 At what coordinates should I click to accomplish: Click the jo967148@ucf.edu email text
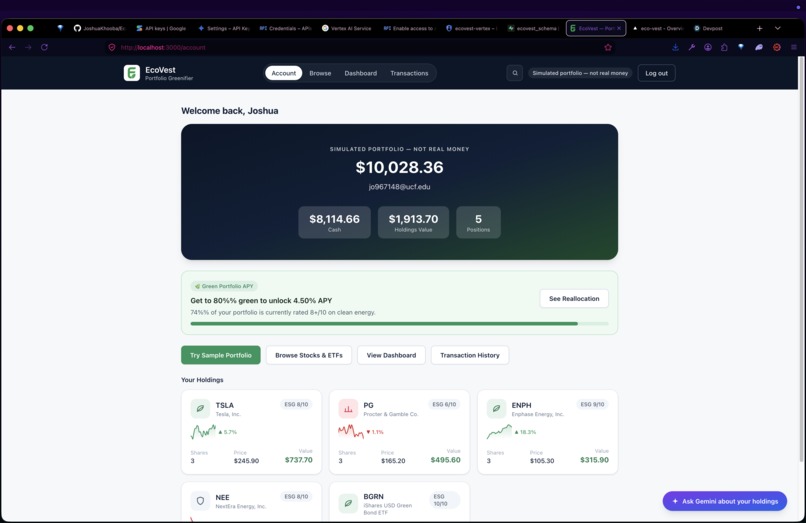point(399,187)
